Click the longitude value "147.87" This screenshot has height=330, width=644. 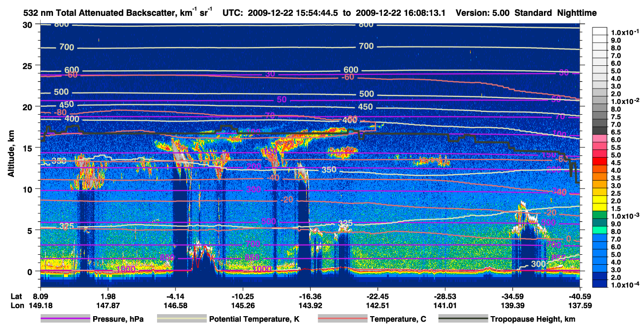coord(107,305)
